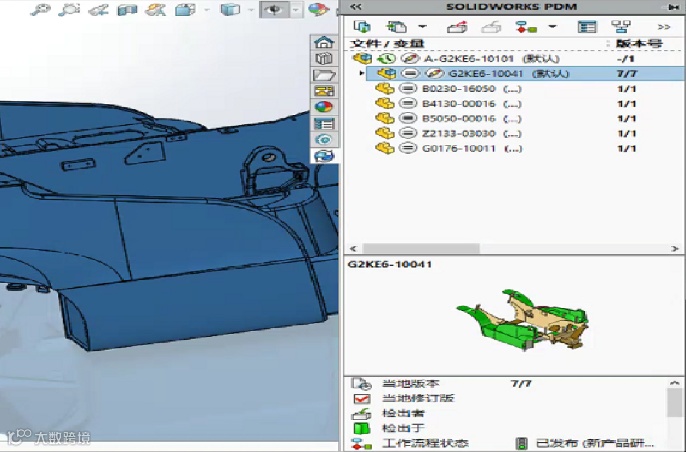Click the properties panel scroll up arrow

[674, 383]
